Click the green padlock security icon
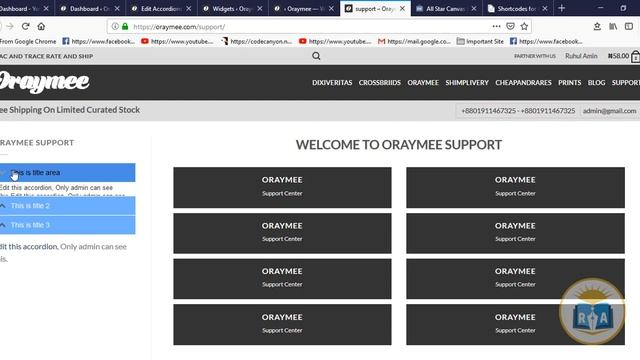 [x=125, y=27]
